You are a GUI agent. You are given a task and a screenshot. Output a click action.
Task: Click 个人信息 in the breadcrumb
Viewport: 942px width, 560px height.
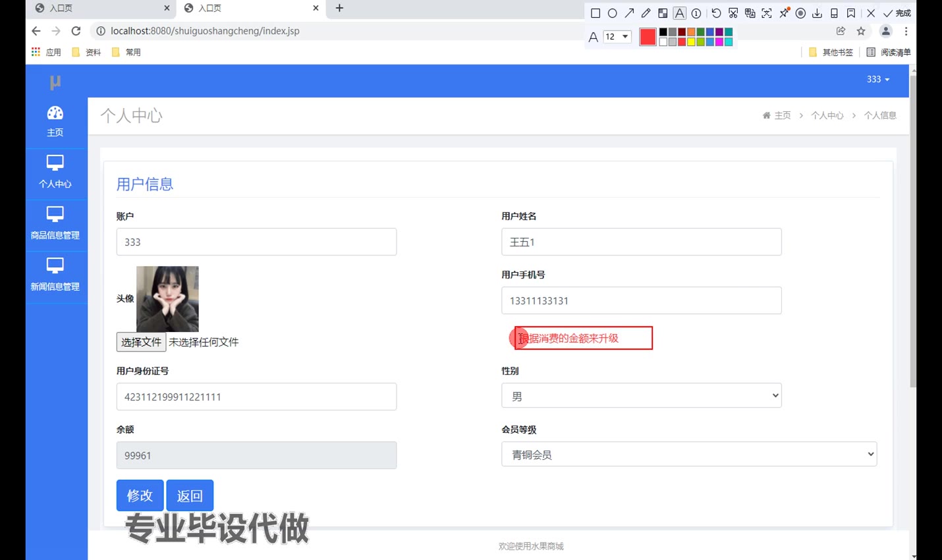pyautogui.click(x=880, y=115)
